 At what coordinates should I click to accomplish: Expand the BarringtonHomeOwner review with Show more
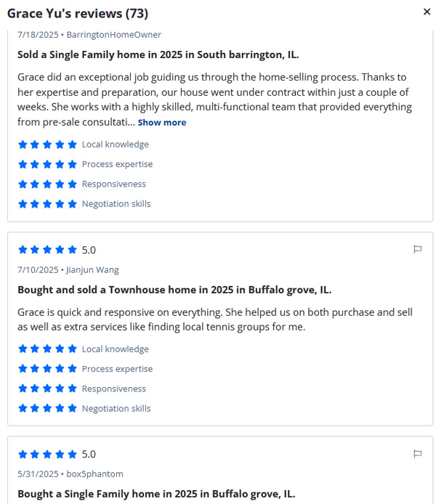[x=162, y=123]
